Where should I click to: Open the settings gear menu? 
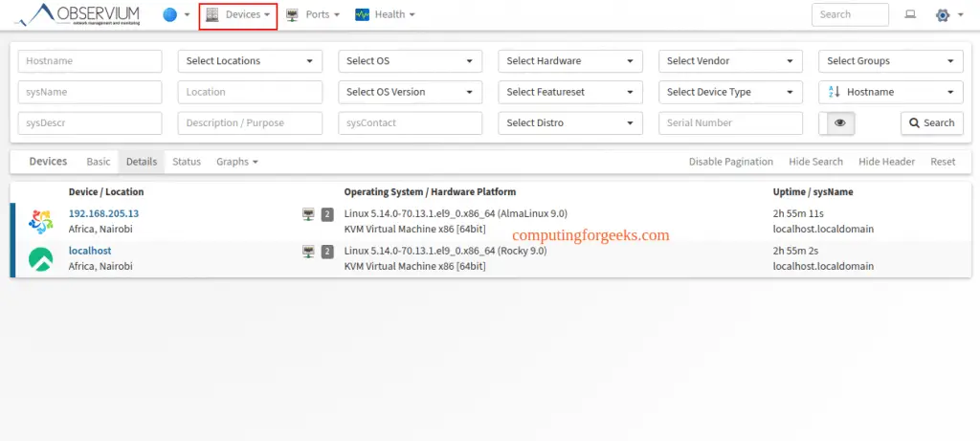[x=949, y=14]
